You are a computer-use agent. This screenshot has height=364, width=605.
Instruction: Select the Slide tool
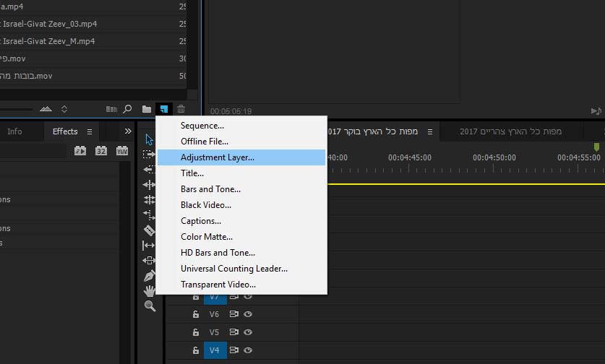point(149,260)
